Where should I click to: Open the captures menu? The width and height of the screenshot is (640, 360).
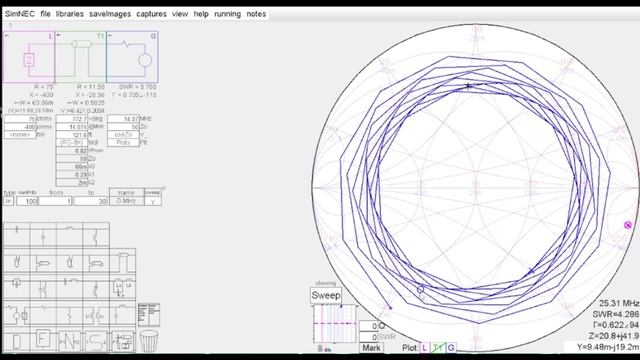pos(151,14)
